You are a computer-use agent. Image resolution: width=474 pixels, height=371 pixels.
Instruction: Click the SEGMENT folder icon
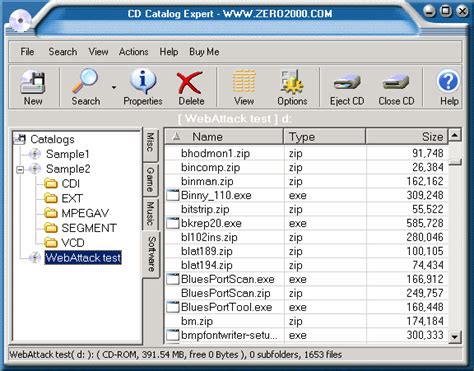[x=51, y=228]
